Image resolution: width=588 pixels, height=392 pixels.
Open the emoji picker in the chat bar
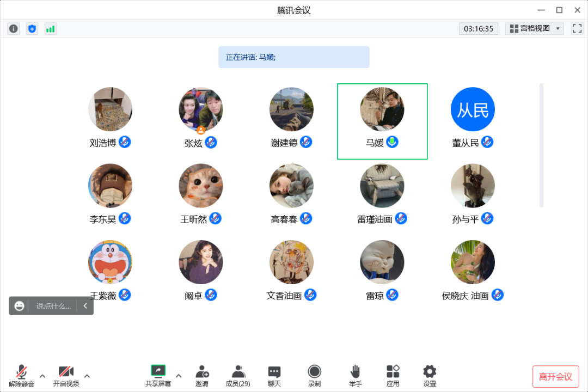(x=20, y=305)
